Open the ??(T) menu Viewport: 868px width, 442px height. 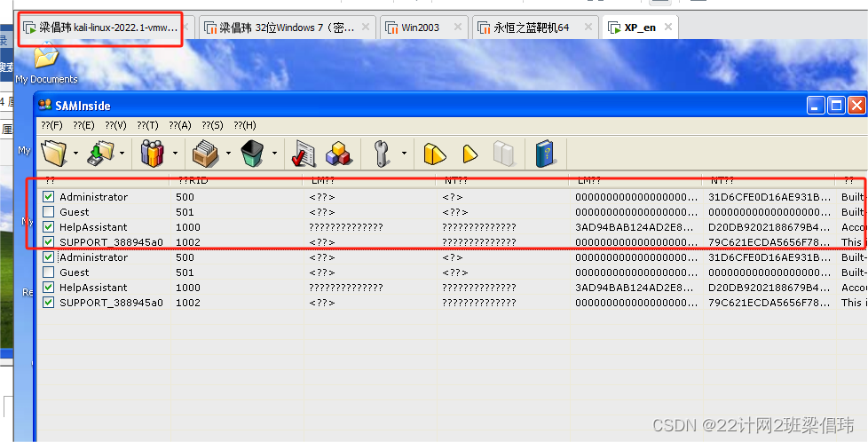pos(148,125)
